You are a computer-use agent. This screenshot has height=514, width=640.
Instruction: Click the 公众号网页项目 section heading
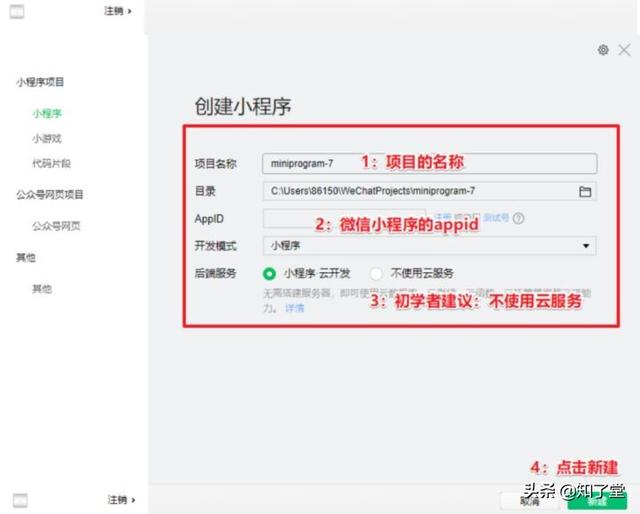point(49,195)
